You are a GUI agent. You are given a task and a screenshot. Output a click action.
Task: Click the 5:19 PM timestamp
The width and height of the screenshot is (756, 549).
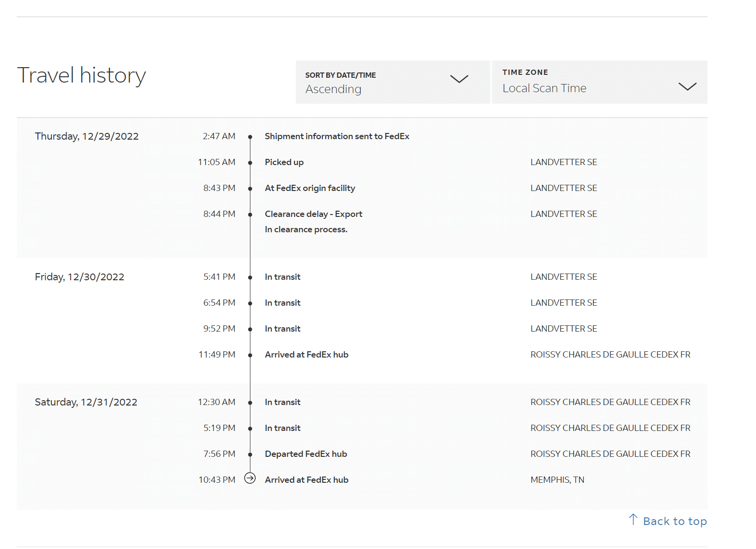(x=219, y=428)
